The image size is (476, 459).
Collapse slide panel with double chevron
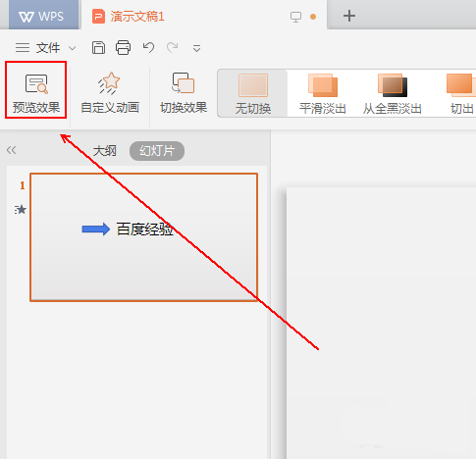coord(11,150)
